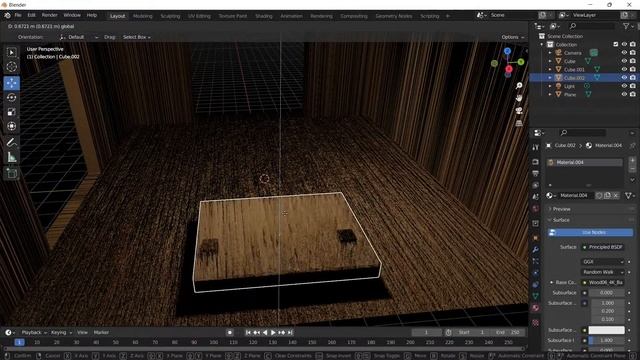Image resolution: width=640 pixels, height=360 pixels.
Task: Open the GGX distribution dropdown
Action: [602, 262]
